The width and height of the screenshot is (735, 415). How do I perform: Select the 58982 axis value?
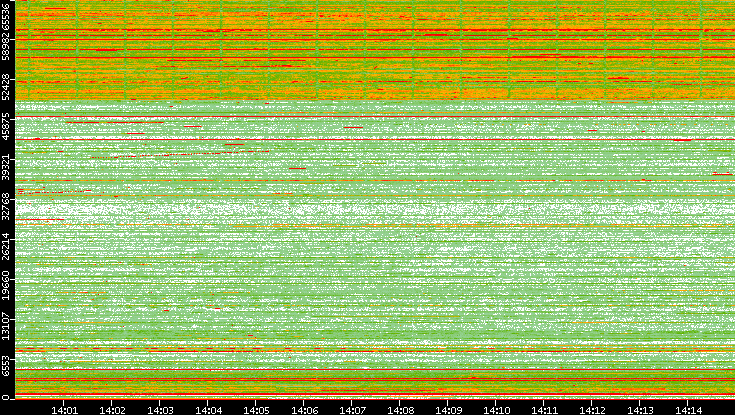tap(5, 45)
